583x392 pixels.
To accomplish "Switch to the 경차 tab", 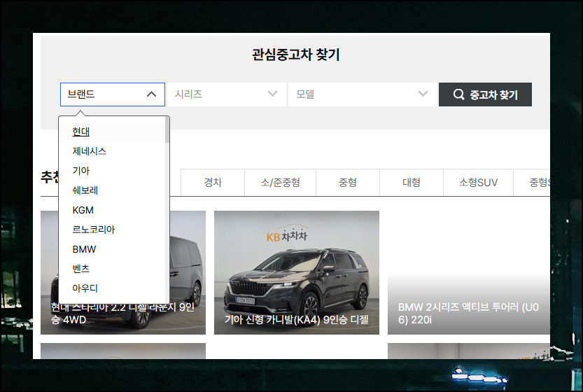I will [x=213, y=183].
